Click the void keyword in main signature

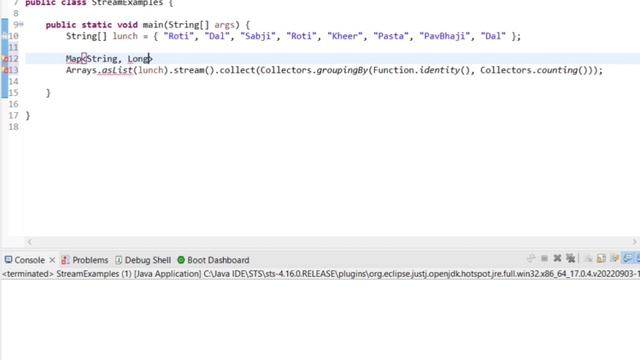point(127,25)
